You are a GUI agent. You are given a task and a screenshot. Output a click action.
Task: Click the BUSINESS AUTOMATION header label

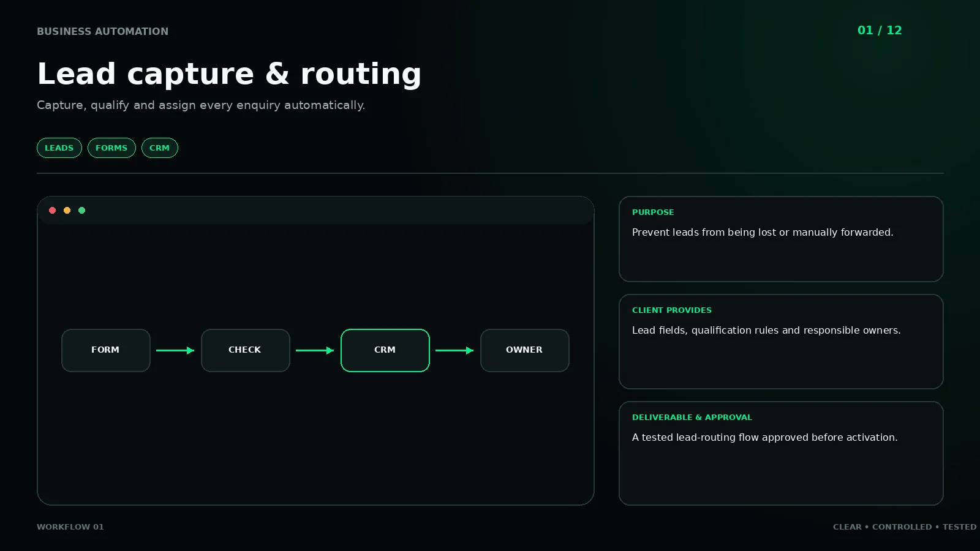pos(102,31)
